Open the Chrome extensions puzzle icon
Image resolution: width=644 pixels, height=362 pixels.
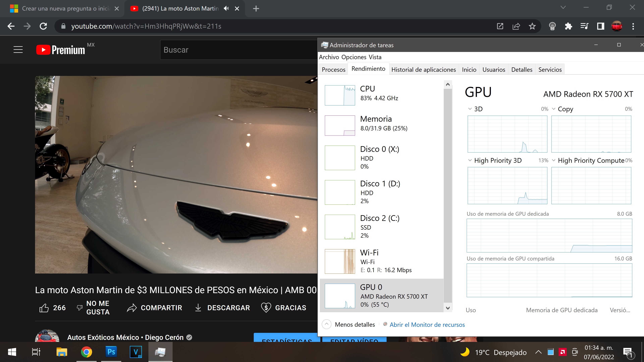coord(568,26)
